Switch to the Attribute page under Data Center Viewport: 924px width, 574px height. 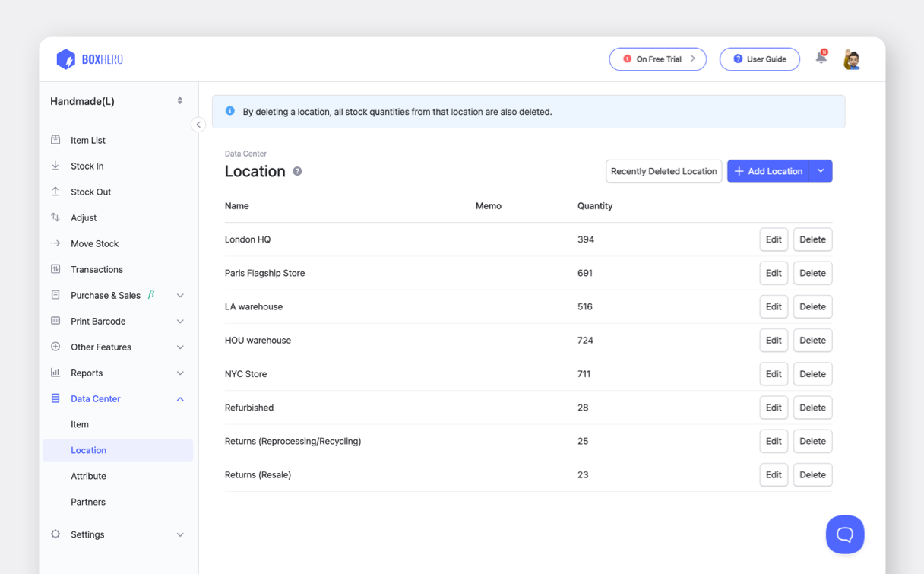click(x=89, y=476)
